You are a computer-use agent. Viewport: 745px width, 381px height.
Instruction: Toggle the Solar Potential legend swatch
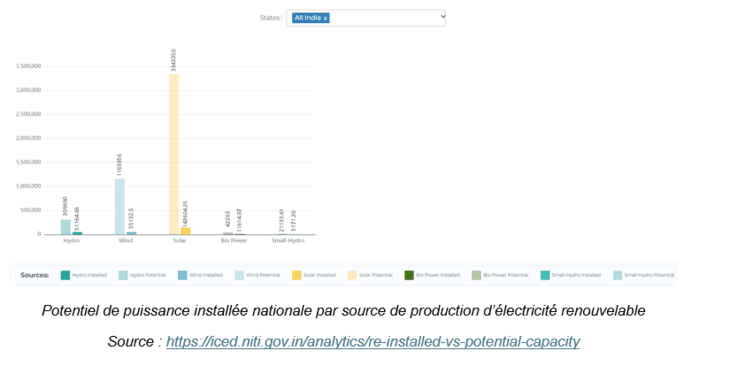tap(352, 275)
